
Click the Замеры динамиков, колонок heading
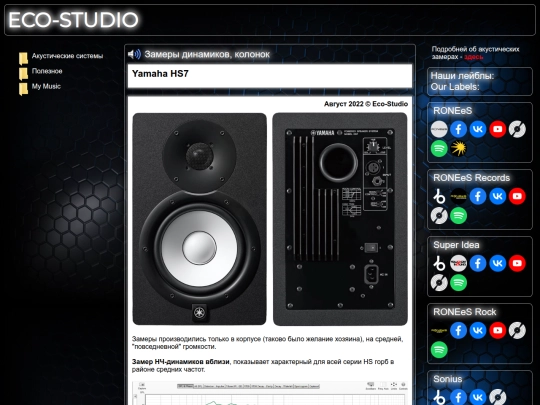tap(207, 54)
